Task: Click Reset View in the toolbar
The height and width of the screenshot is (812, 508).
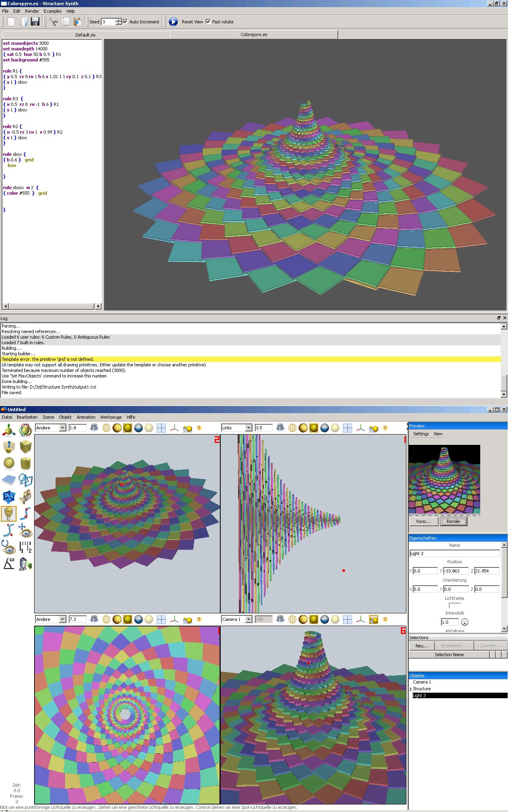Action: tap(192, 22)
